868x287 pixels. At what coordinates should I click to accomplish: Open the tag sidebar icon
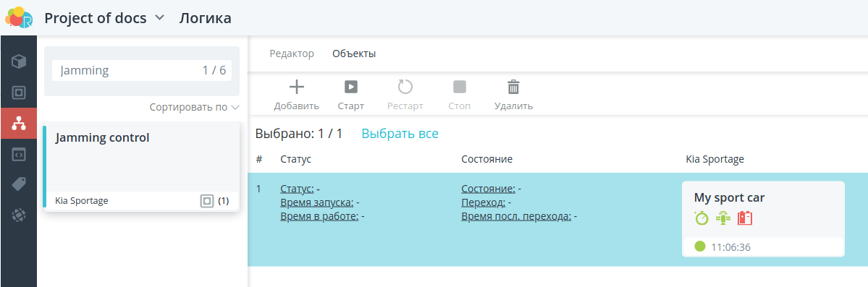[19, 184]
